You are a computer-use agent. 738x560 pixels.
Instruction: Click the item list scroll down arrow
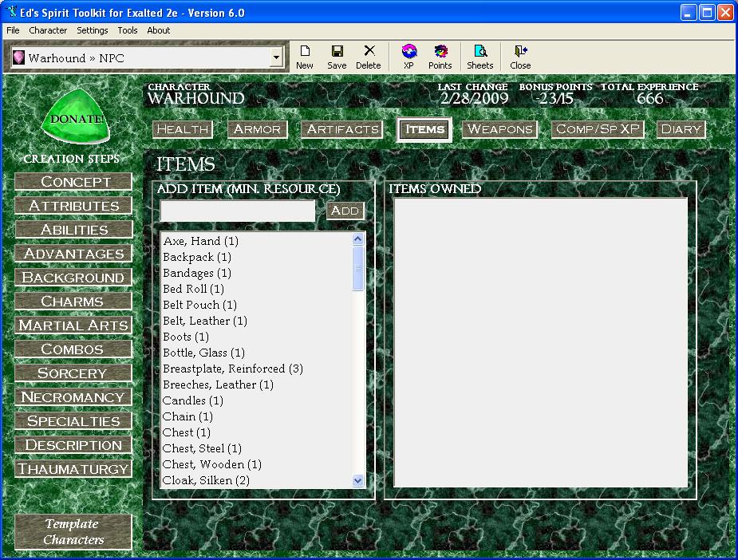357,480
